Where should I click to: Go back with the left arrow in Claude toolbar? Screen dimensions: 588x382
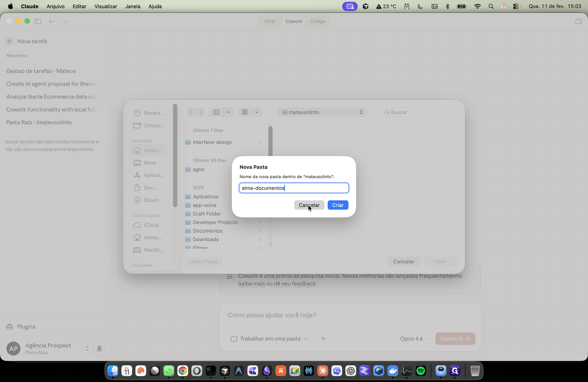(x=51, y=21)
